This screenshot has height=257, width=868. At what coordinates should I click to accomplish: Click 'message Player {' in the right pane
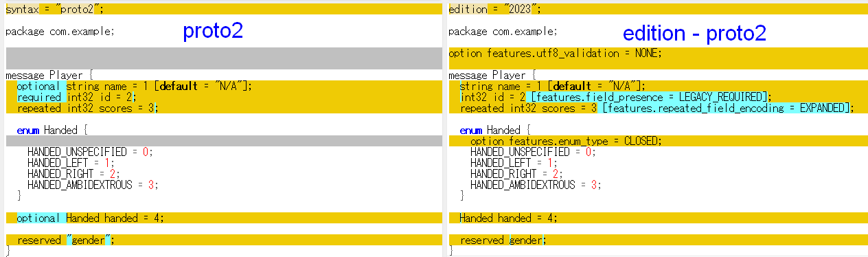pos(492,75)
